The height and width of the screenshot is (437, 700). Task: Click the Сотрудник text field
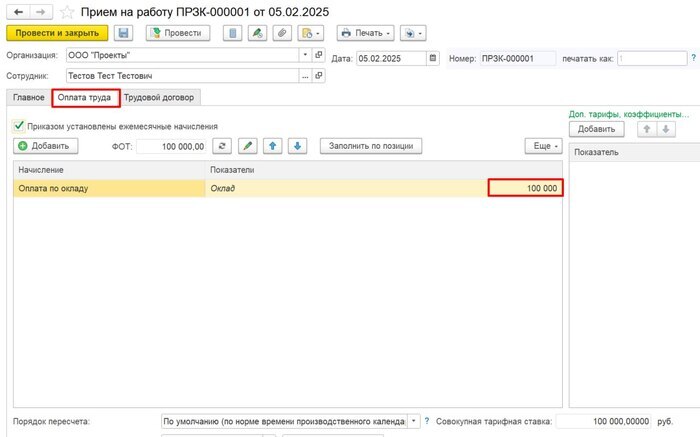(x=183, y=76)
